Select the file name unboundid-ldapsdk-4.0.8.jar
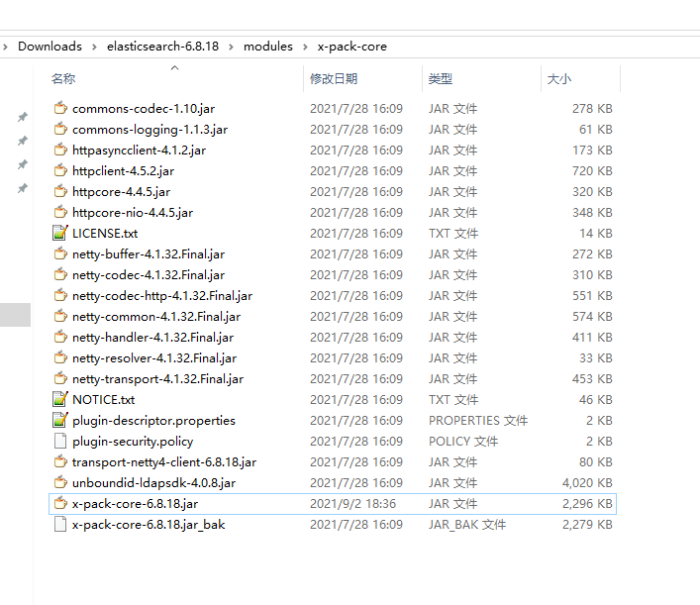The height and width of the screenshot is (605, 700). click(x=154, y=482)
